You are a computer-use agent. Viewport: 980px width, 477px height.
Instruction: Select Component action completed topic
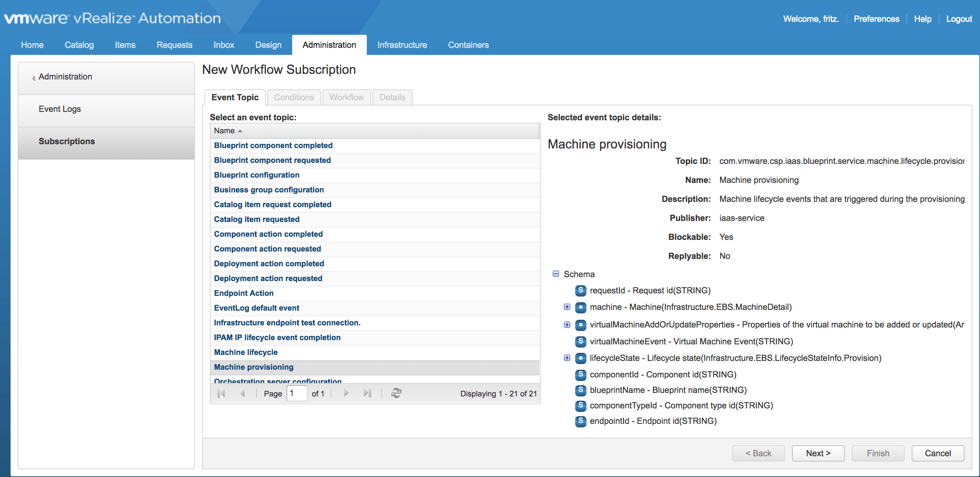coord(375,235)
